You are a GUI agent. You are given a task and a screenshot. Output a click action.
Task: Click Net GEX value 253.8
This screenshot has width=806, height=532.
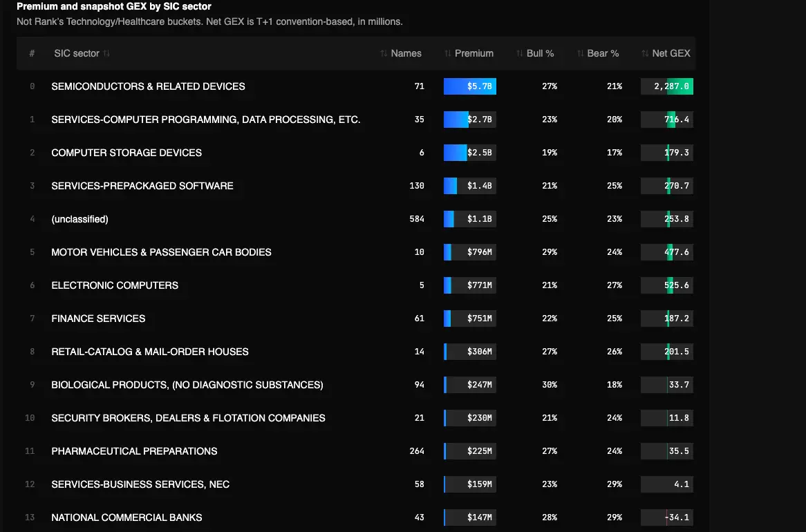pos(666,219)
